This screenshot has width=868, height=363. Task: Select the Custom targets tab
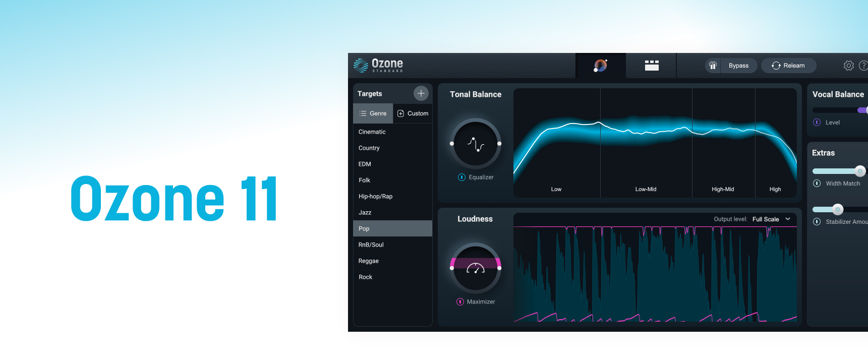(x=413, y=113)
